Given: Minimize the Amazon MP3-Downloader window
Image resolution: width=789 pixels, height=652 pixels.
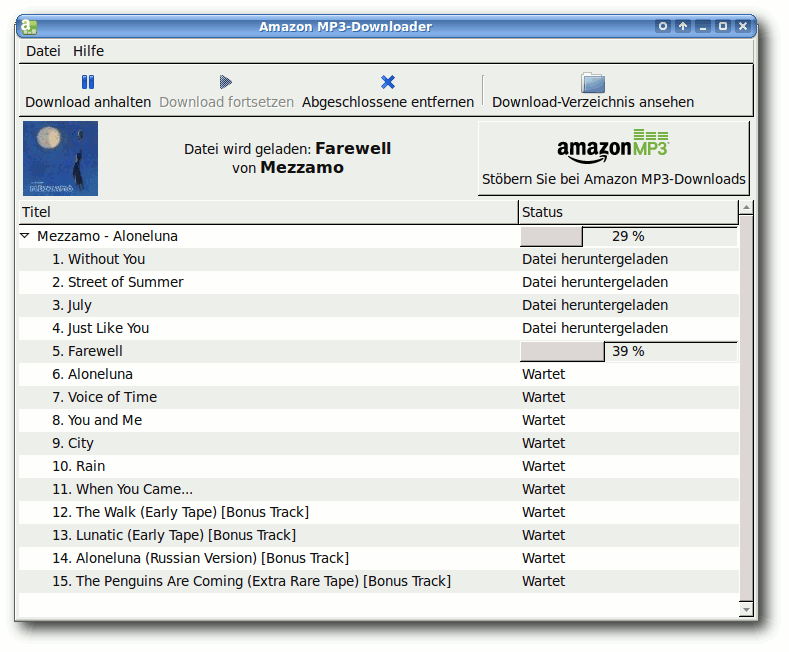Looking at the screenshot, I should (703, 26).
